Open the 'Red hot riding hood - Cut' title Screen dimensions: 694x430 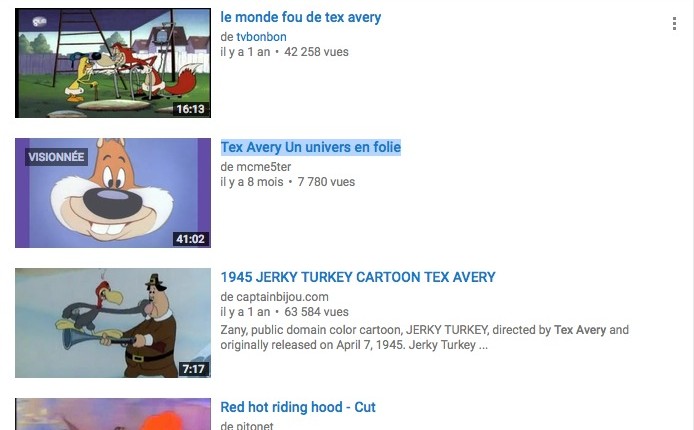pos(298,407)
